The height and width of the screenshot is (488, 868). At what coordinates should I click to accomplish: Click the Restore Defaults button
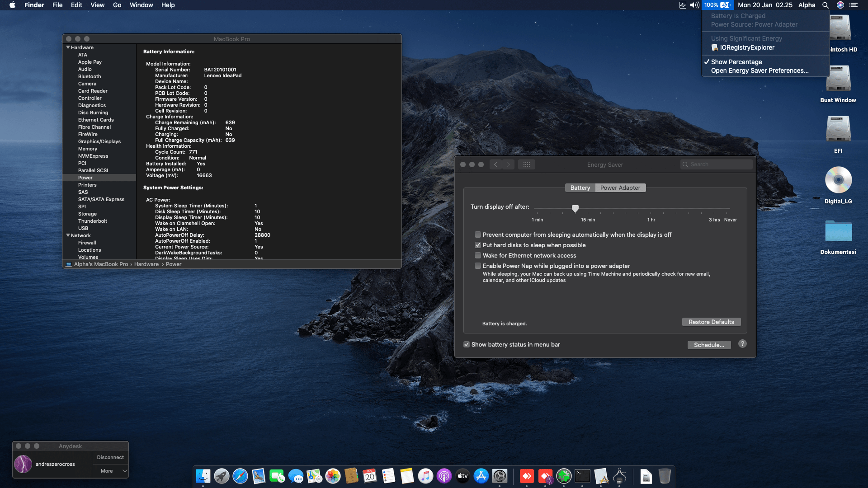click(x=711, y=322)
